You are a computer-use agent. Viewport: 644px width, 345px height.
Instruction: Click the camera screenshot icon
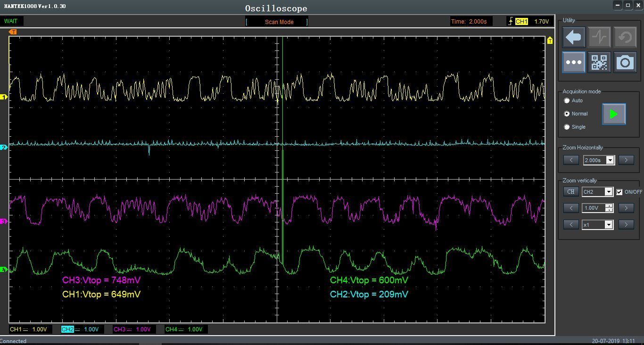click(625, 62)
